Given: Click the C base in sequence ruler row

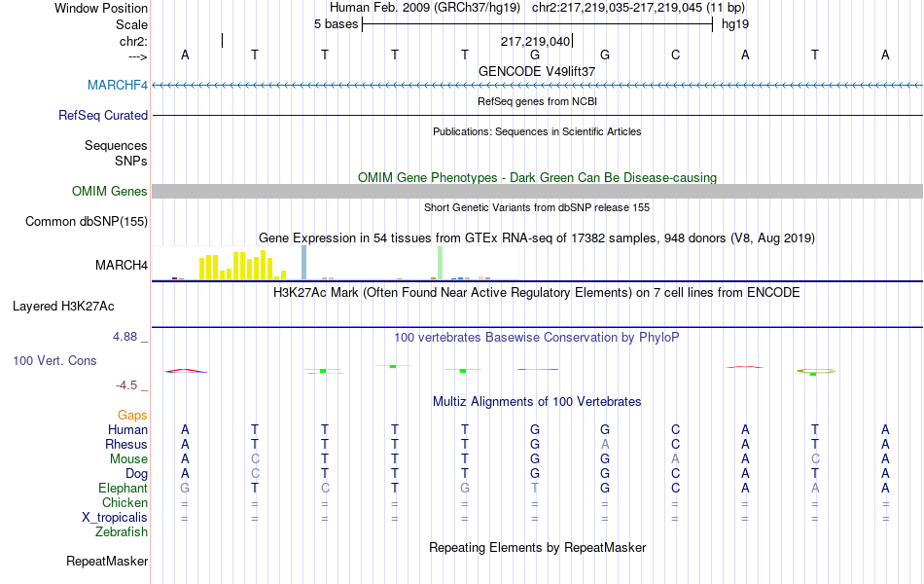Looking at the screenshot, I should point(675,55).
